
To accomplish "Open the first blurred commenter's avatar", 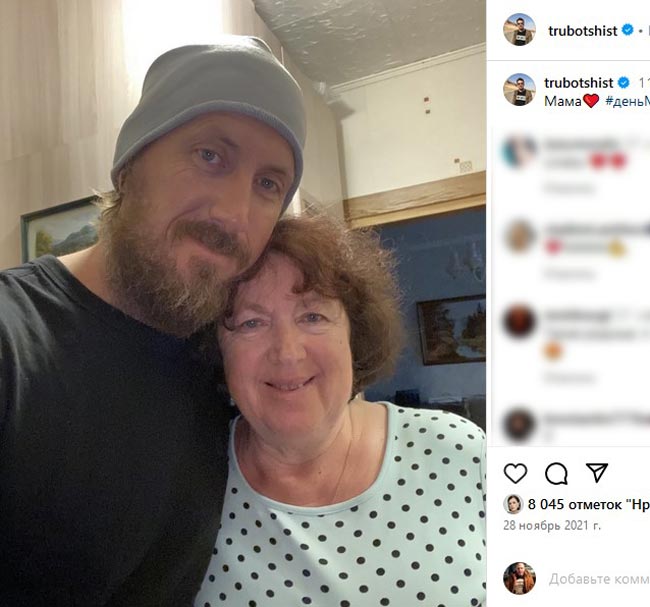I will (x=519, y=152).
